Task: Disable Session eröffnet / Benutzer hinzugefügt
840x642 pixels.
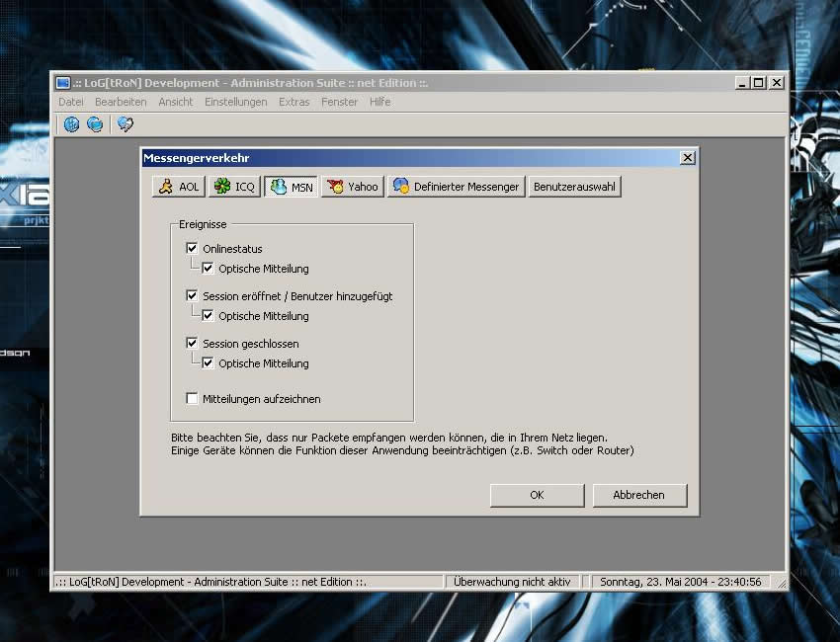Action: coord(193,296)
